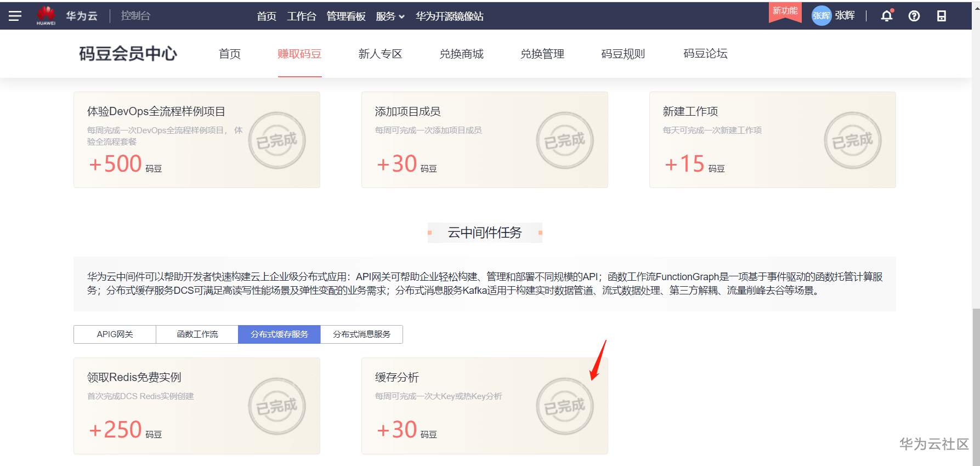Switch to the 兑换商城 tab

click(462, 54)
